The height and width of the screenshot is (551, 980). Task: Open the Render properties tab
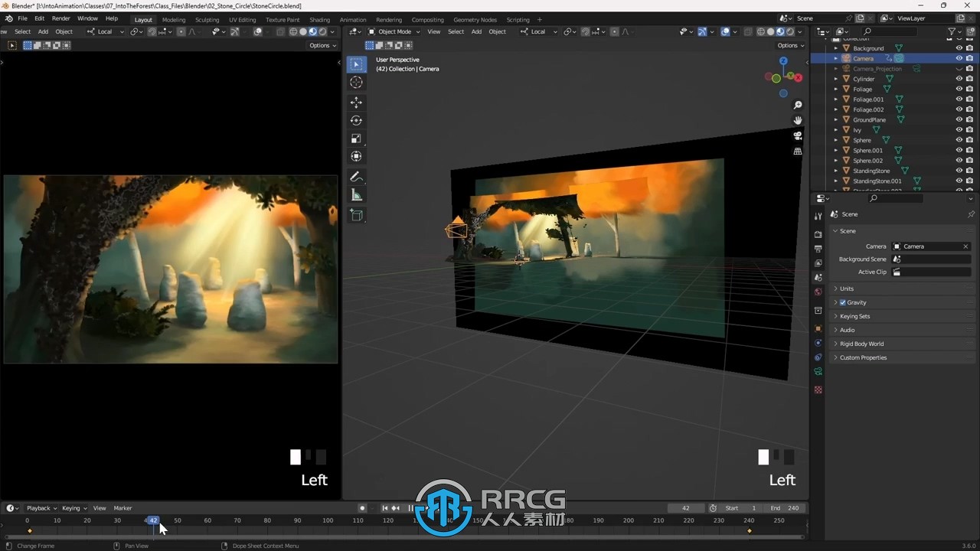818,234
